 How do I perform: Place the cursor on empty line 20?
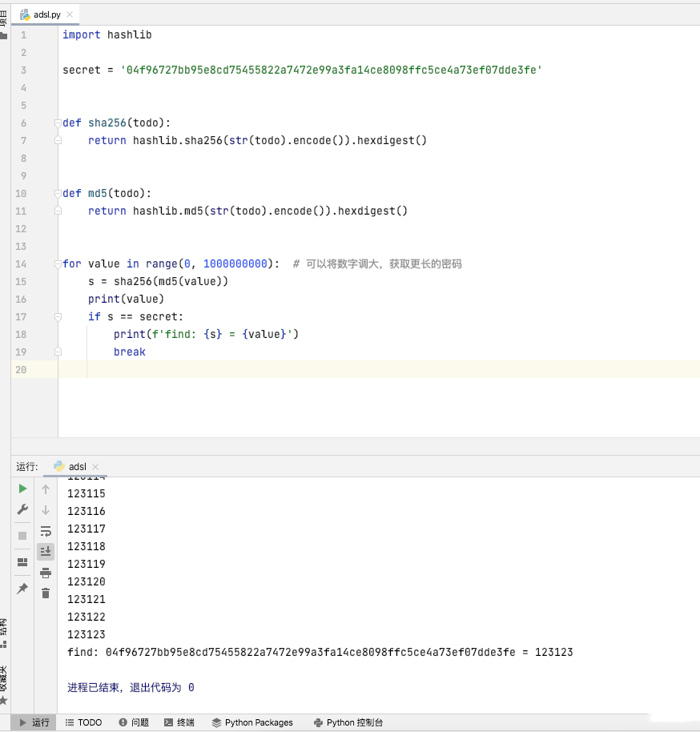point(379,370)
